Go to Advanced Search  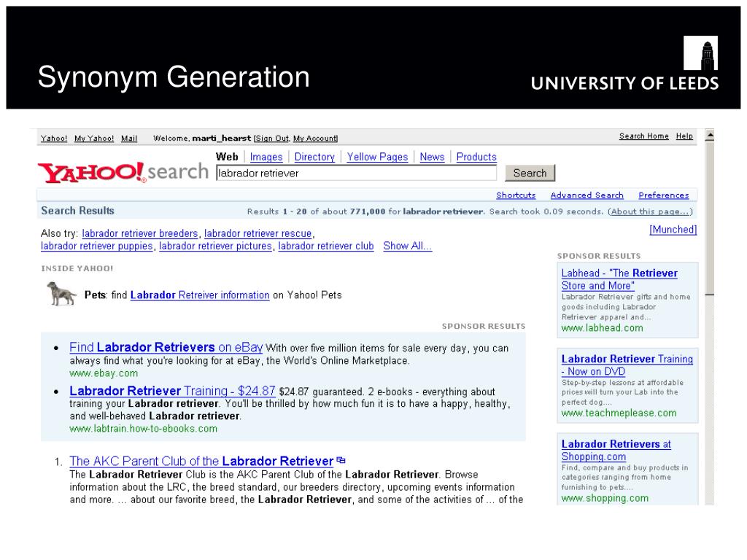point(587,195)
